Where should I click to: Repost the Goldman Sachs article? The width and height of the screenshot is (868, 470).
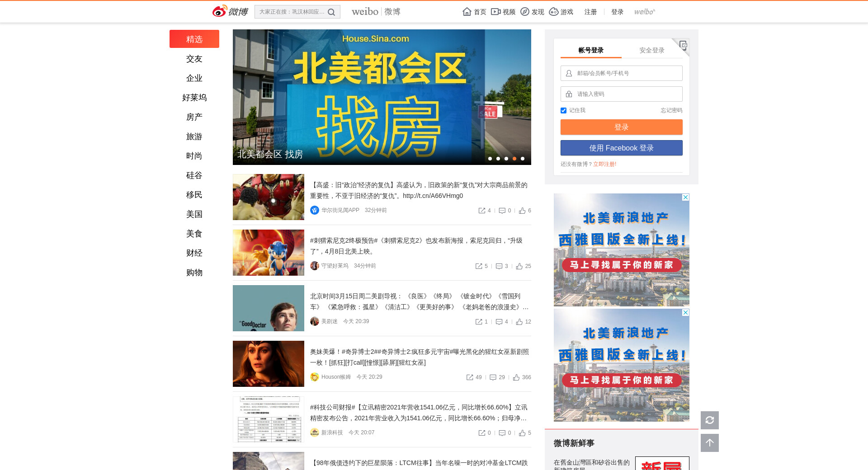[x=482, y=211]
